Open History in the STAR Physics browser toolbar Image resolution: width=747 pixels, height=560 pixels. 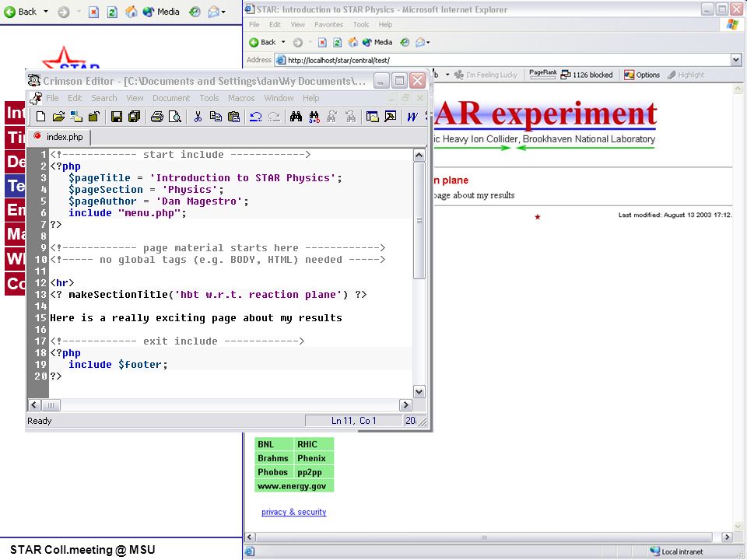tap(405, 42)
